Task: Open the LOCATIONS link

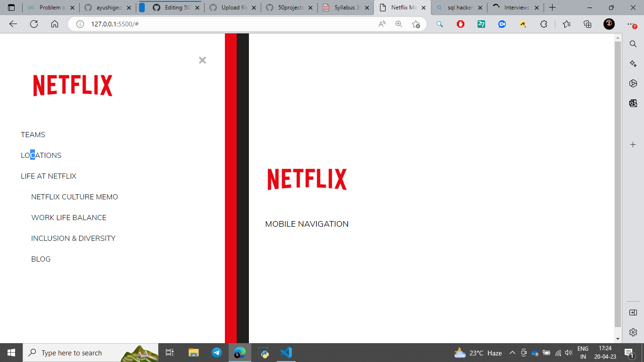Action: click(x=41, y=156)
